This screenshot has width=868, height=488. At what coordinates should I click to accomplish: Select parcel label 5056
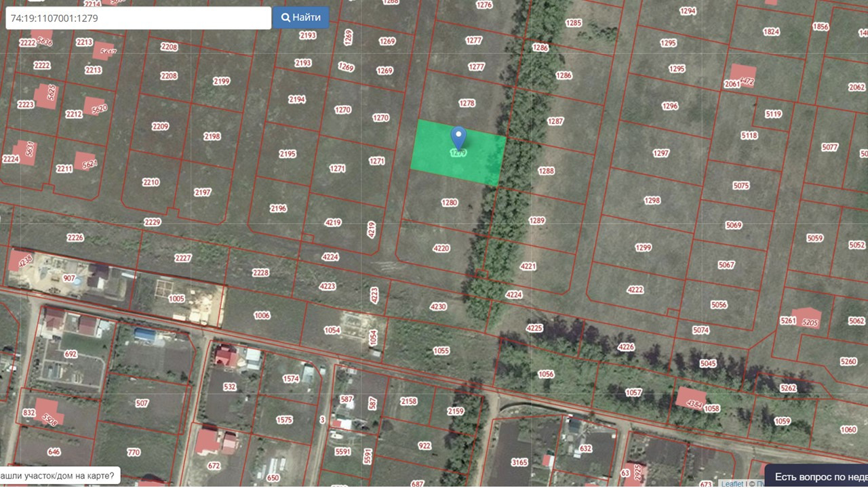pyautogui.click(x=719, y=305)
